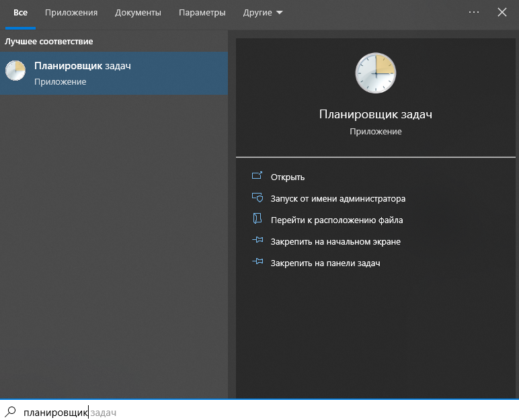Click the pin icon for начальном экране
The height and width of the screenshot is (420, 519).
coord(257,240)
